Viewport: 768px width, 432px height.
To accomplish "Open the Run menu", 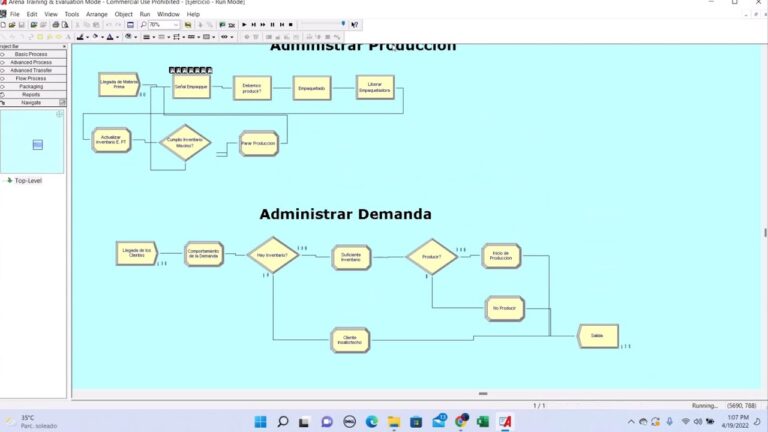I will (x=145, y=14).
